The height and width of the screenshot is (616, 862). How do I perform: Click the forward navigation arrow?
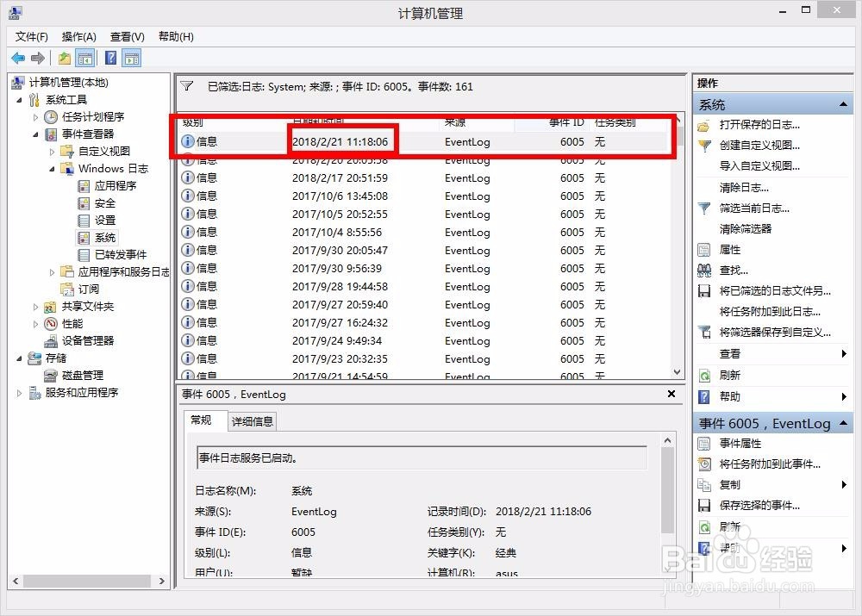(x=38, y=58)
